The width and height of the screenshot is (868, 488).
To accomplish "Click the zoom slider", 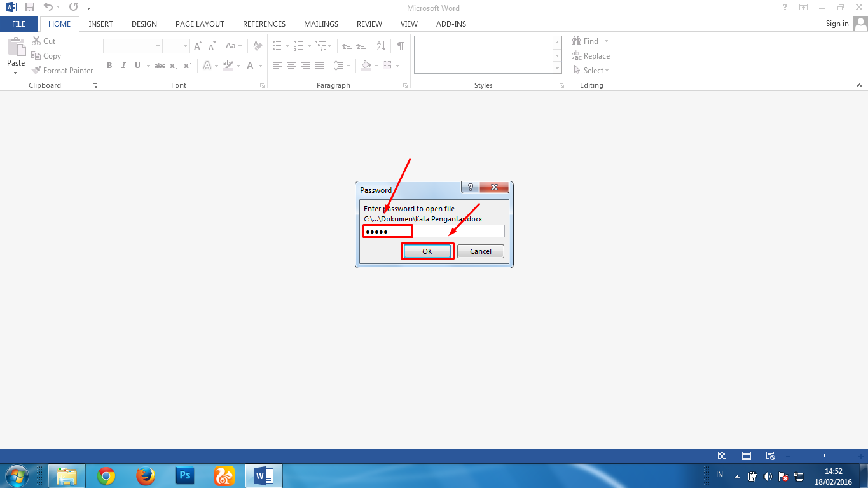I will [824, 456].
